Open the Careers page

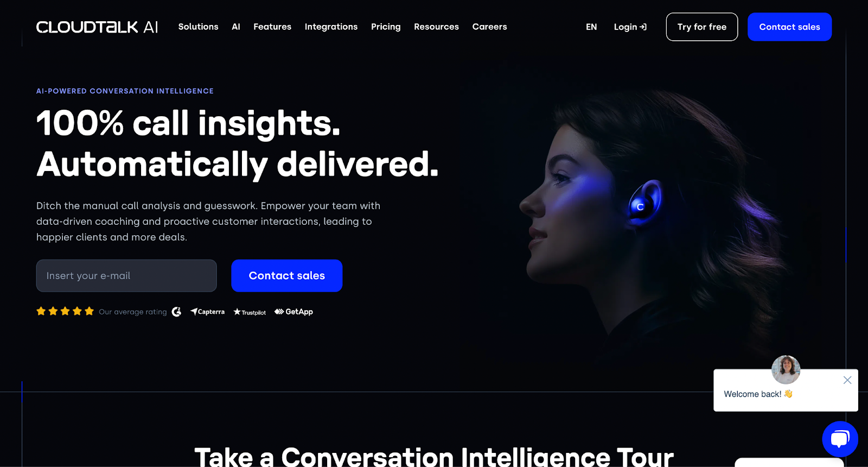pyautogui.click(x=489, y=27)
